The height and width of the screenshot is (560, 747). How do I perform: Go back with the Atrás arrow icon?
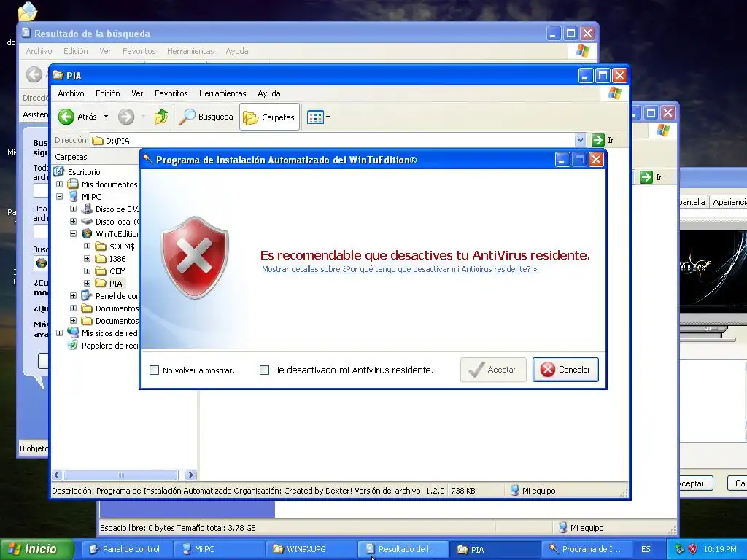(66, 117)
